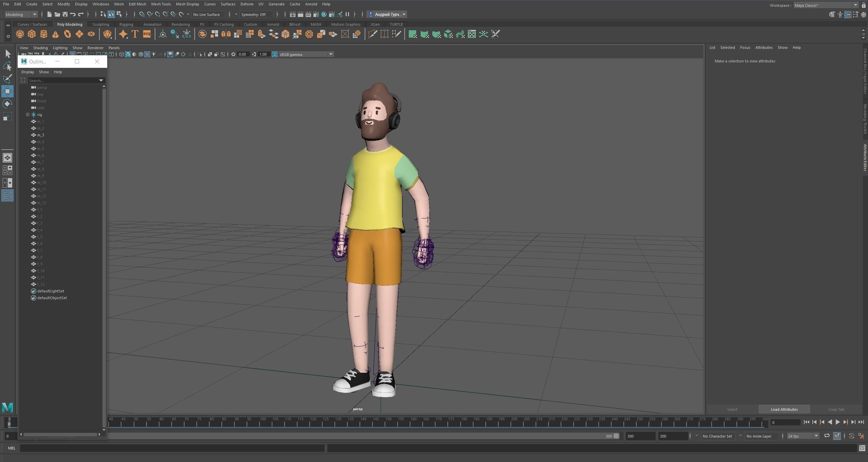Toggle Outliner view in quick layout sidebar

[7, 195]
